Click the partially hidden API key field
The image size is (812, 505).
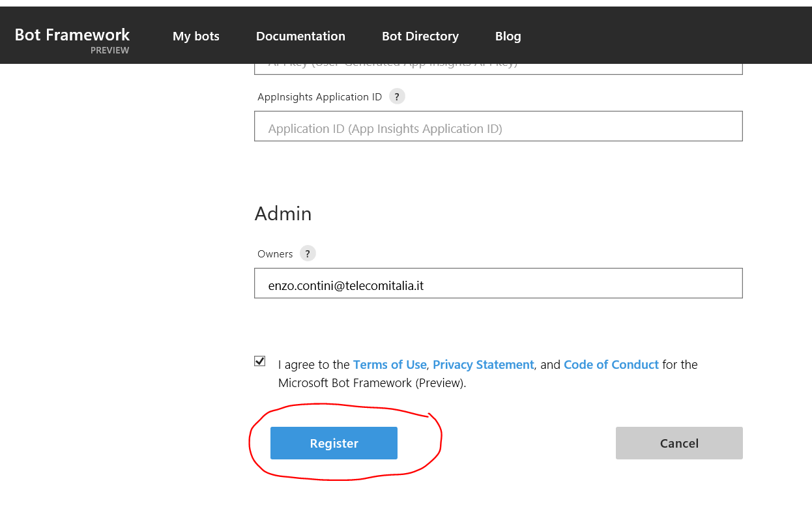click(x=498, y=68)
